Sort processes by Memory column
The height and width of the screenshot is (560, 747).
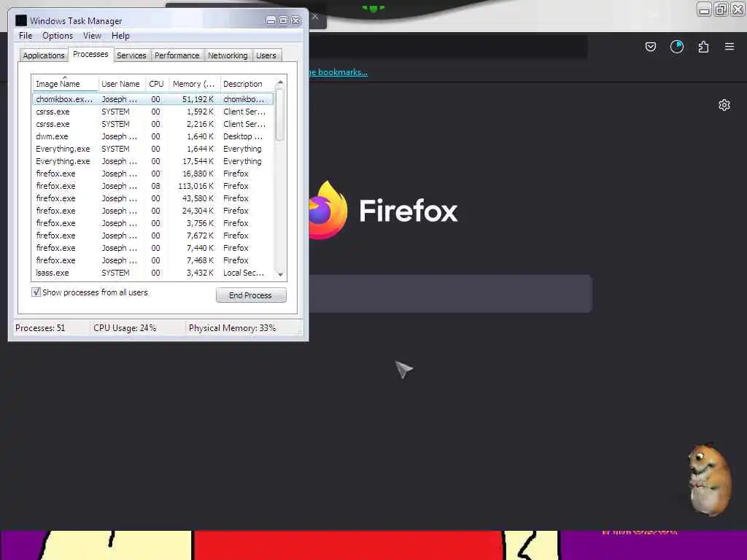194,84
